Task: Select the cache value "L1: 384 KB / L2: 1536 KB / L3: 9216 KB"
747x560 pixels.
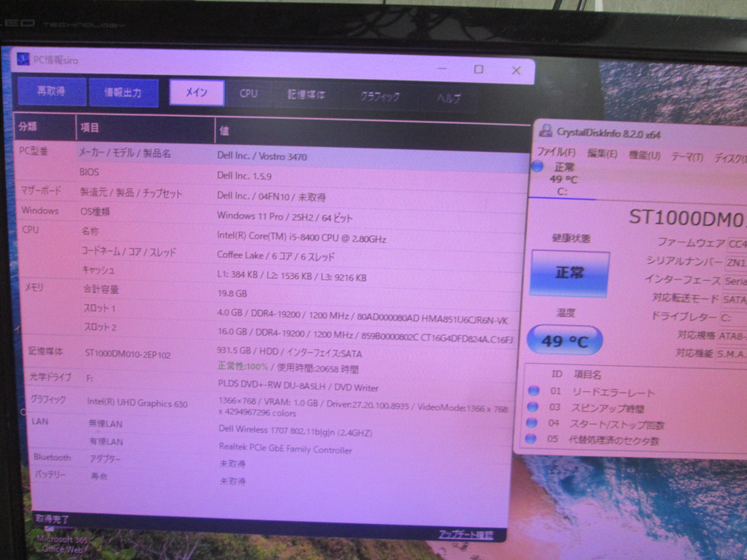Action: click(291, 275)
